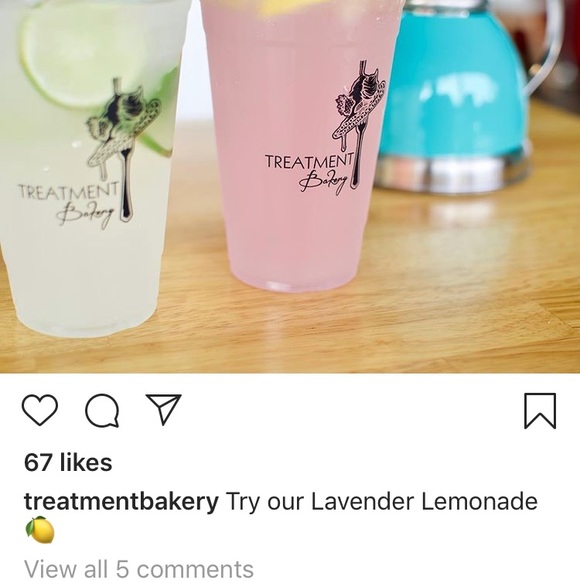Expand View all 5 comments
The height and width of the screenshot is (580, 580).
139,569
